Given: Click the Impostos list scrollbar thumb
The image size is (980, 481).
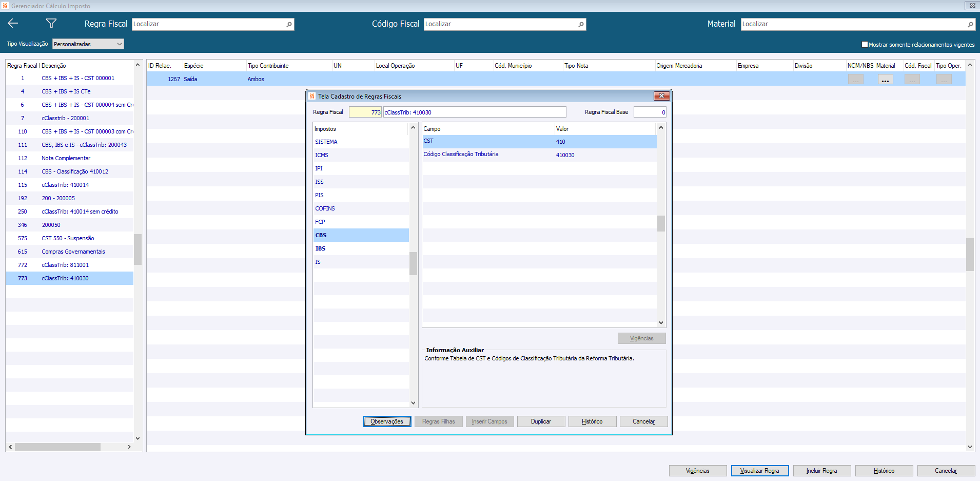Looking at the screenshot, I should coord(413,263).
